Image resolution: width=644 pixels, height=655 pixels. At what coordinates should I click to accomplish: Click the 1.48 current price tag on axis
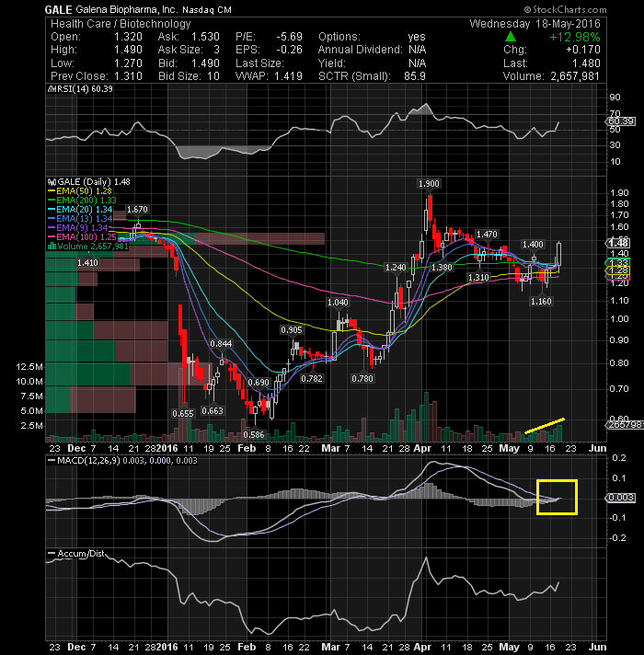[618, 243]
